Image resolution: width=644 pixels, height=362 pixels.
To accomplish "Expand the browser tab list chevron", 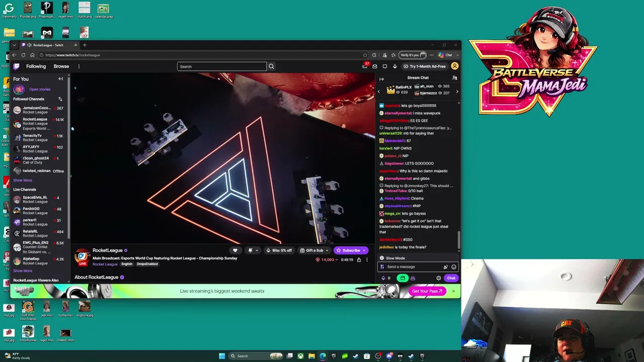I will (14, 45).
